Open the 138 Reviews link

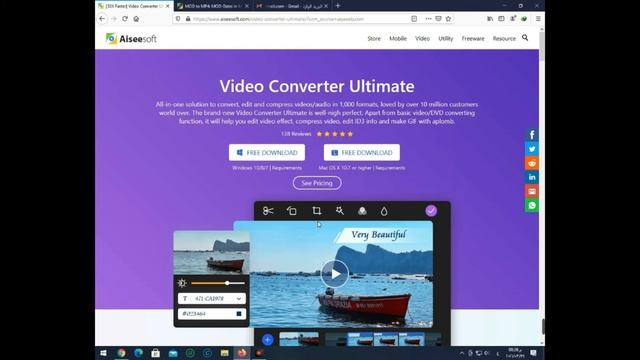point(296,134)
